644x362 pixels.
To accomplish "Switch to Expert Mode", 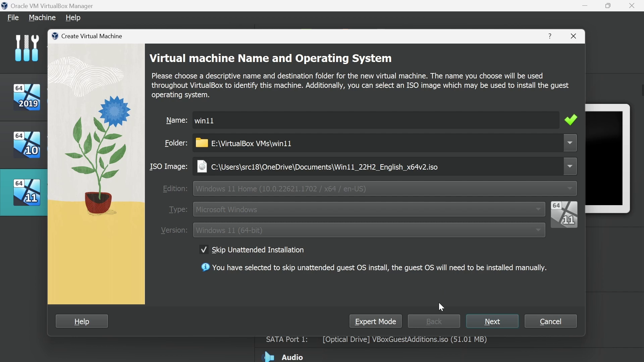I will click(x=375, y=321).
